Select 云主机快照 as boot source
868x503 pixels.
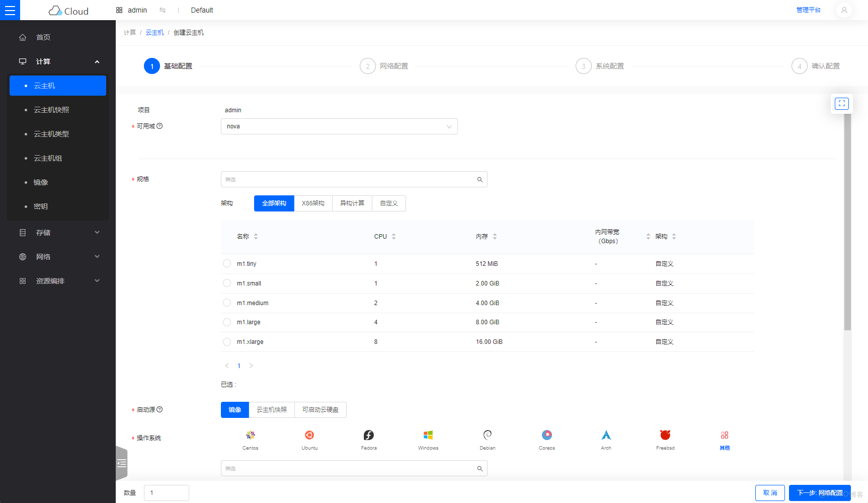point(272,410)
